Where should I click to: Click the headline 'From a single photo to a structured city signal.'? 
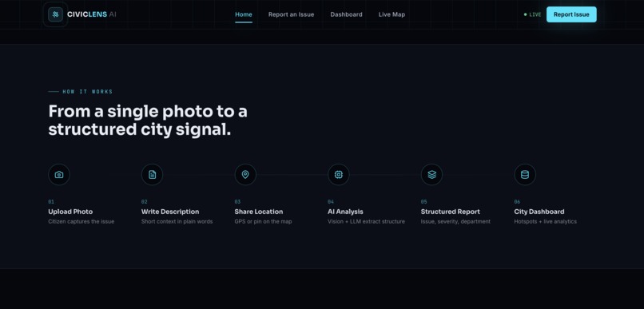148,121
